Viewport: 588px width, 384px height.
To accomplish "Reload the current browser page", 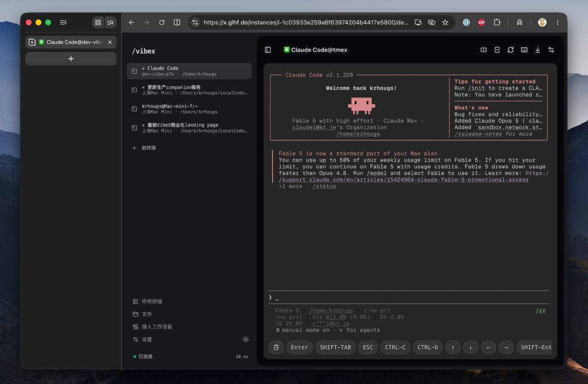I will pos(162,22).
